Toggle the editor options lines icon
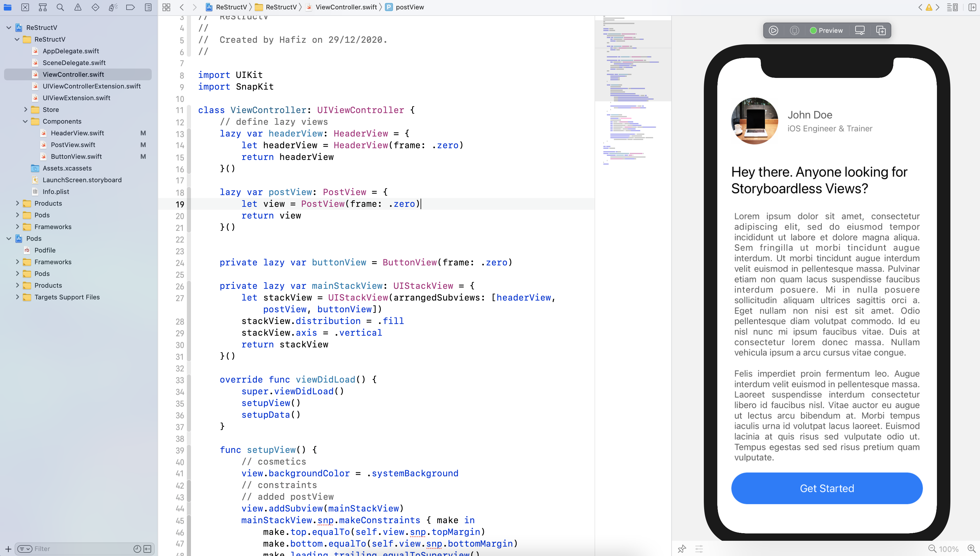The width and height of the screenshot is (980, 556). [x=952, y=7]
